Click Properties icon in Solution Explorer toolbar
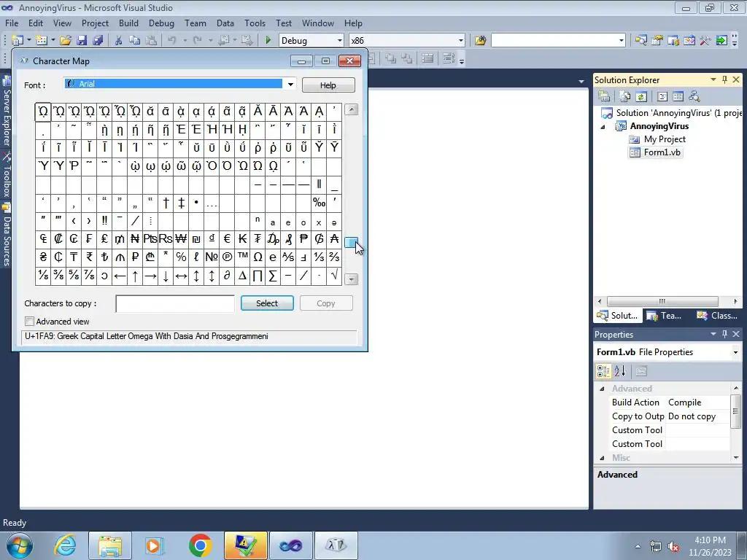747x560 pixels. point(605,97)
